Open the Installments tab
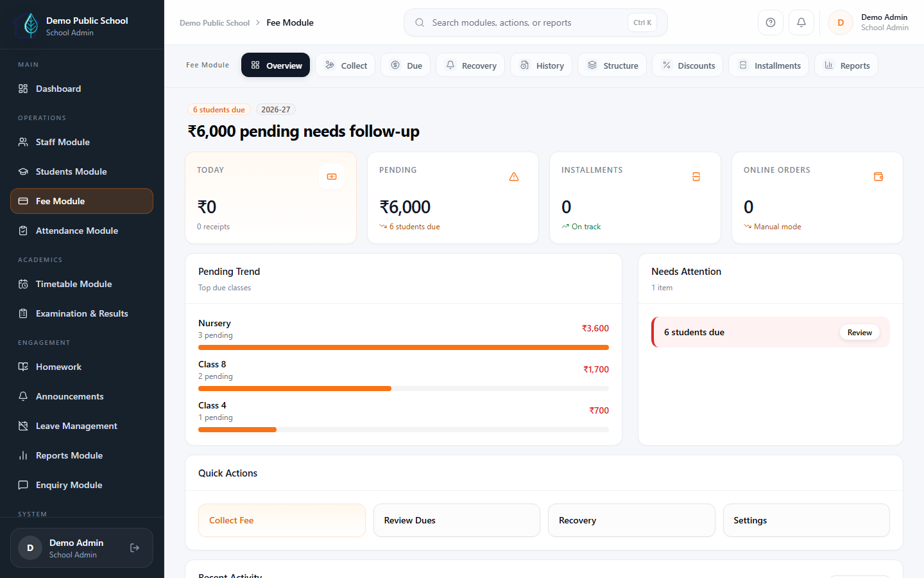Viewport: 924px width, 578px height. pos(769,65)
